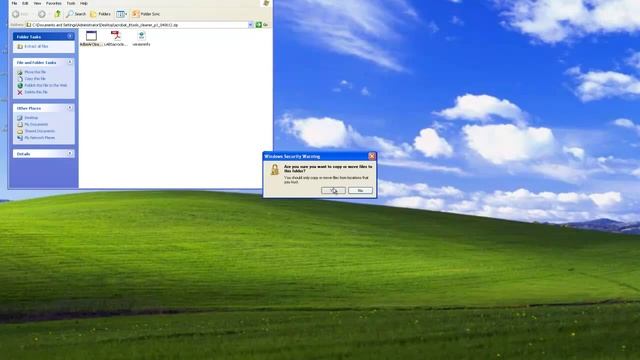
Task: Open the Tools menu in Explorer
Action: point(71,3)
